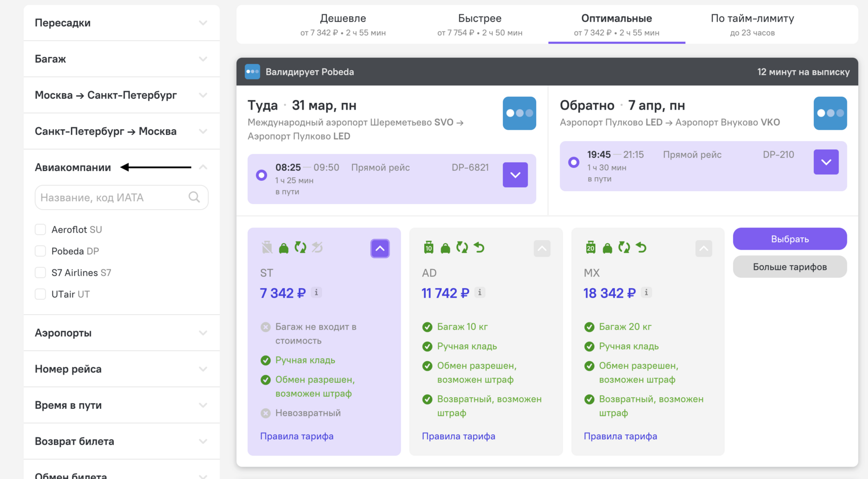Image resolution: width=868 pixels, height=479 pixels.
Task: Click non-refundable icon in ST tariff
Action: [x=317, y=248]
